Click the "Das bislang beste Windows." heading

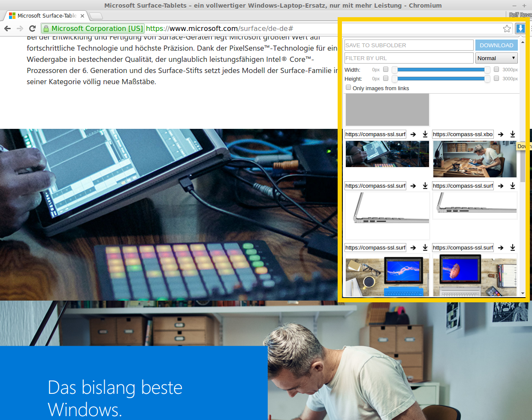[x=115, y=399]
